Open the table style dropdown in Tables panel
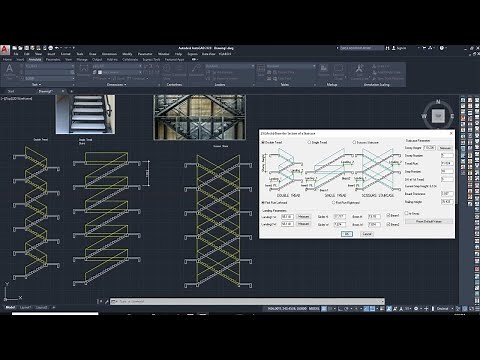Screen dimensions: 480x360 point(314,66)
